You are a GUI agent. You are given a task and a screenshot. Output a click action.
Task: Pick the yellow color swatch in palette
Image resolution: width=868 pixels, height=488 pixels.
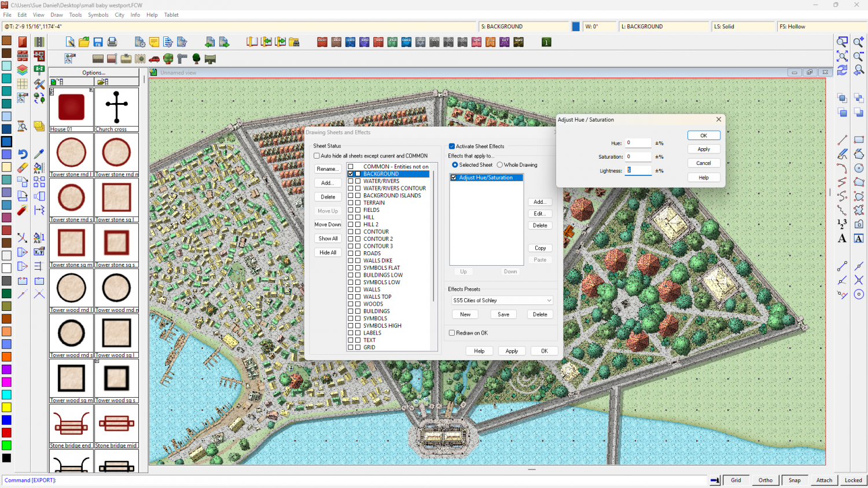[6, 407]
